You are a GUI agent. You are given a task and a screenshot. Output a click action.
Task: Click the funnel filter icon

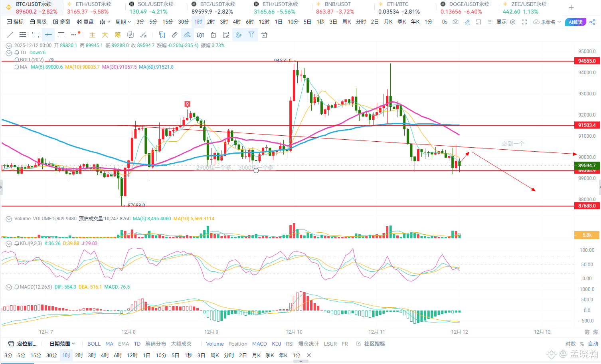coord(251,35)
